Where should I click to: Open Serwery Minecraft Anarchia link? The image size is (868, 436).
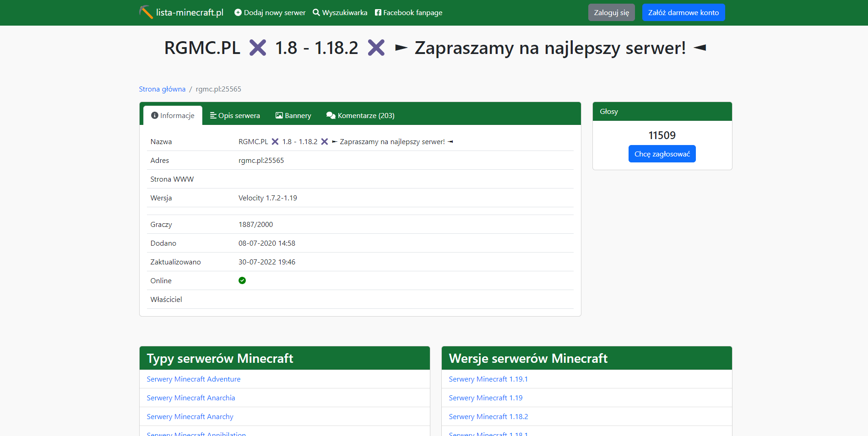(x=190, y=398)
